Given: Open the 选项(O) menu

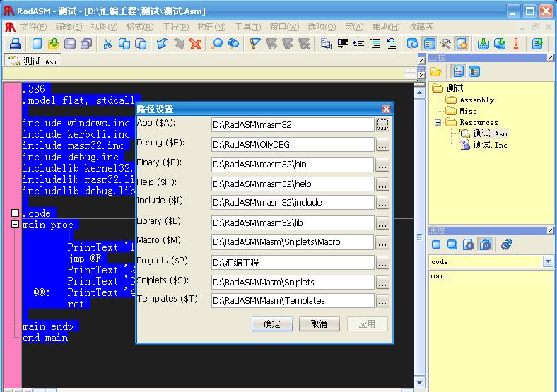Looking at the screenshot, I should click(322, 27).
